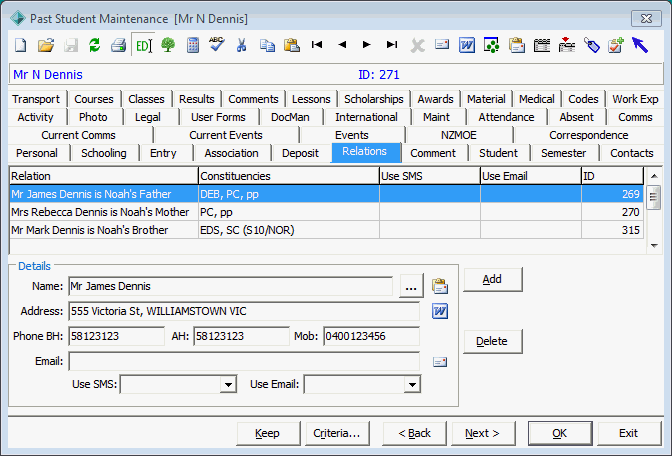Click the Delete button
Viewport: 672px width, 456px height.
pyautogui.click(x=492, y=341)
